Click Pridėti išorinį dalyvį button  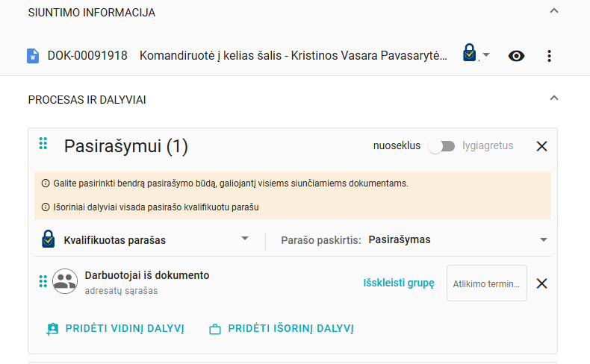(x=281, y=328)
